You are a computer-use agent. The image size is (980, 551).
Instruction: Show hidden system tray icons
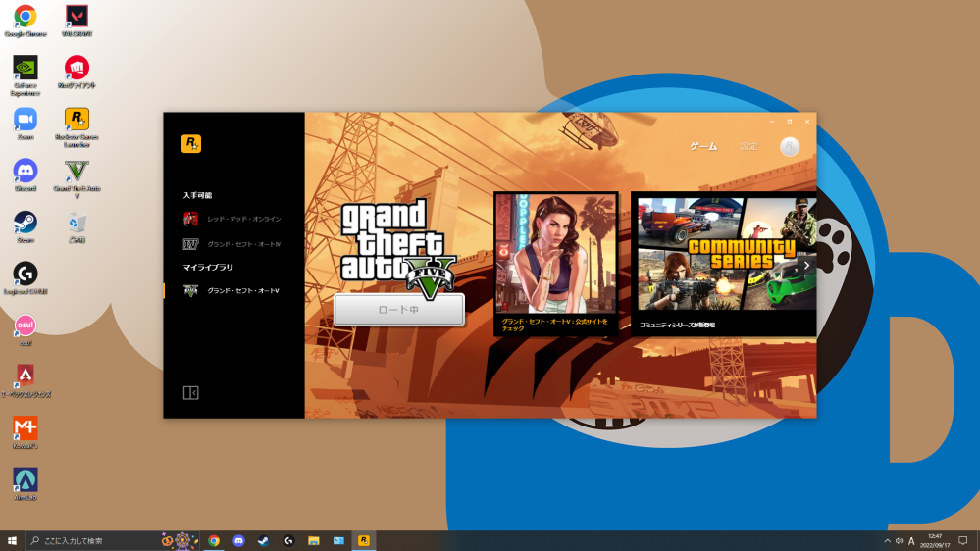coord(888,540)
